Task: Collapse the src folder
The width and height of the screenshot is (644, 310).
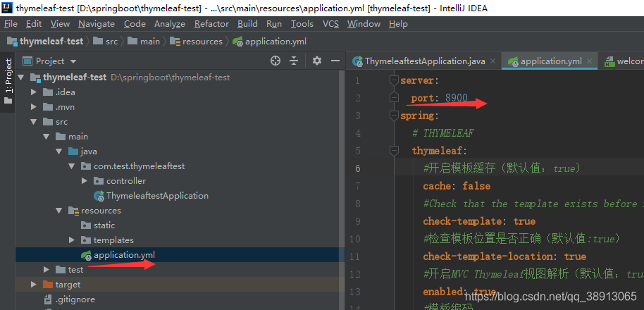Action: (34, 122)
